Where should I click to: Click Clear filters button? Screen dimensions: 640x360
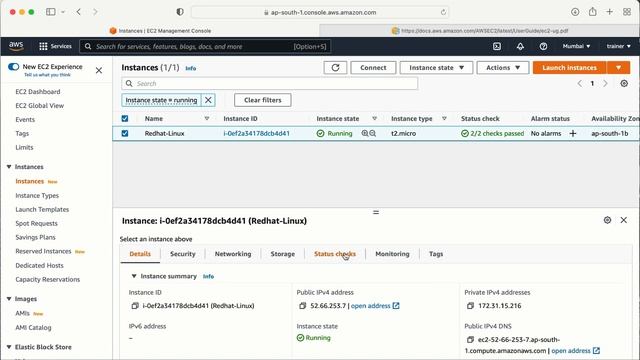click(262, 100)
